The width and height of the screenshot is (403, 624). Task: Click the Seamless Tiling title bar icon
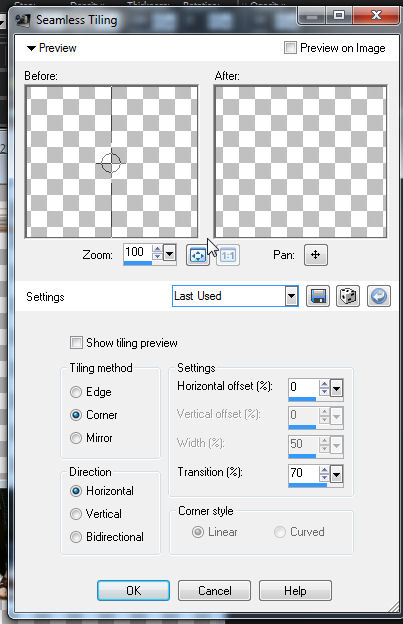click(x=23, y=20)
